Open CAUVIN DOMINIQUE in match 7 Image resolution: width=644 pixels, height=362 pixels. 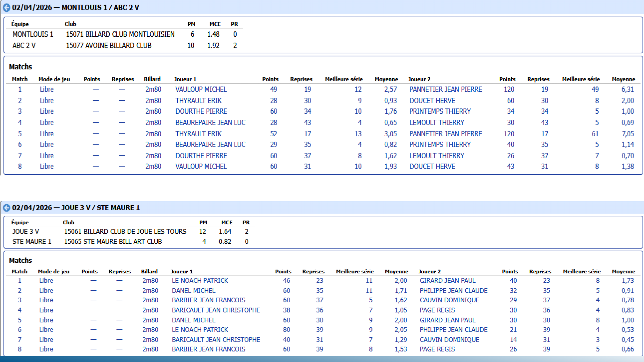point(449,340)
